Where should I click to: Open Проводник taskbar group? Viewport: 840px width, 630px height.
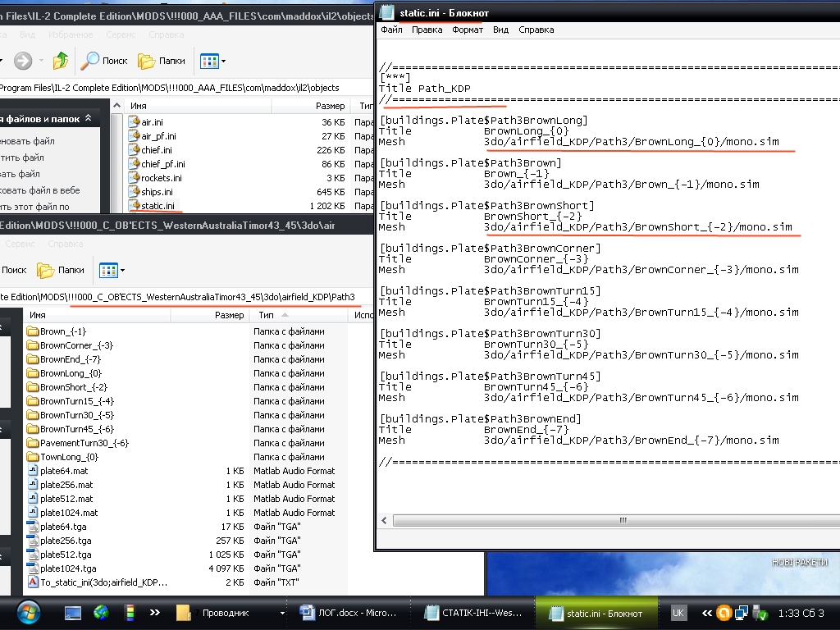coord(231,613)
